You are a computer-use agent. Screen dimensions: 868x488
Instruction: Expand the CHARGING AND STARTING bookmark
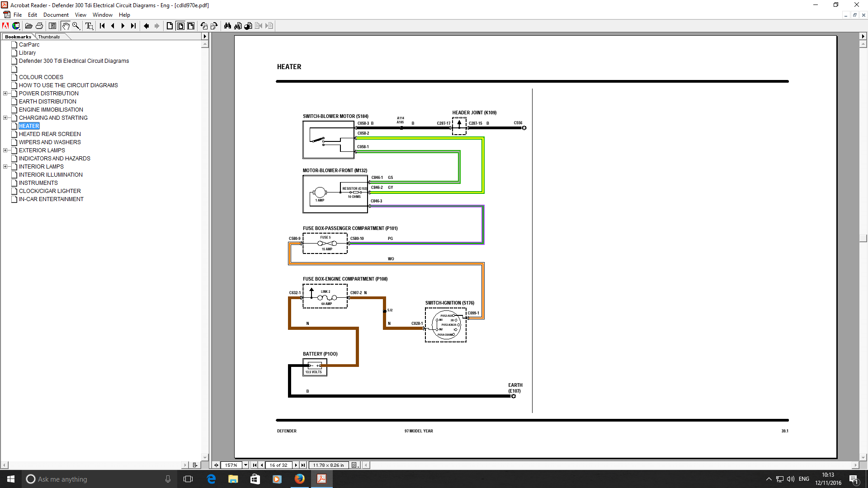point(5,118)
